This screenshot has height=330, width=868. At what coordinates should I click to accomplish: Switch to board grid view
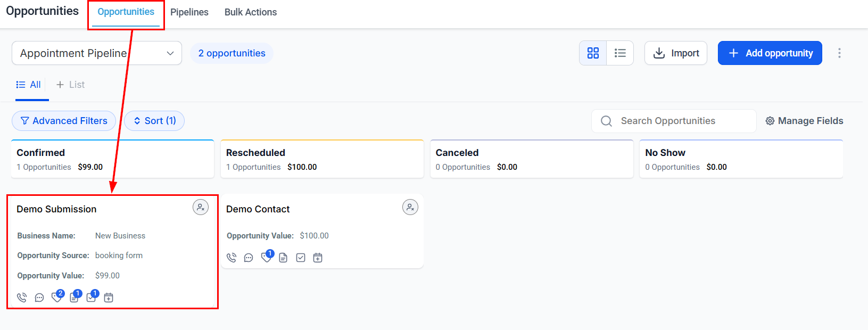pyautogui.click(x=593, y=53)
